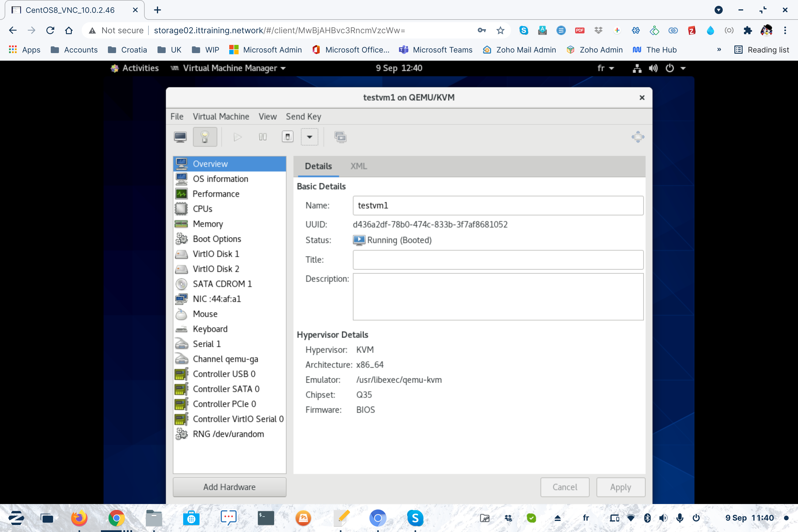Switch to the XML tab
798x532 pixels.
pos(359,166)
